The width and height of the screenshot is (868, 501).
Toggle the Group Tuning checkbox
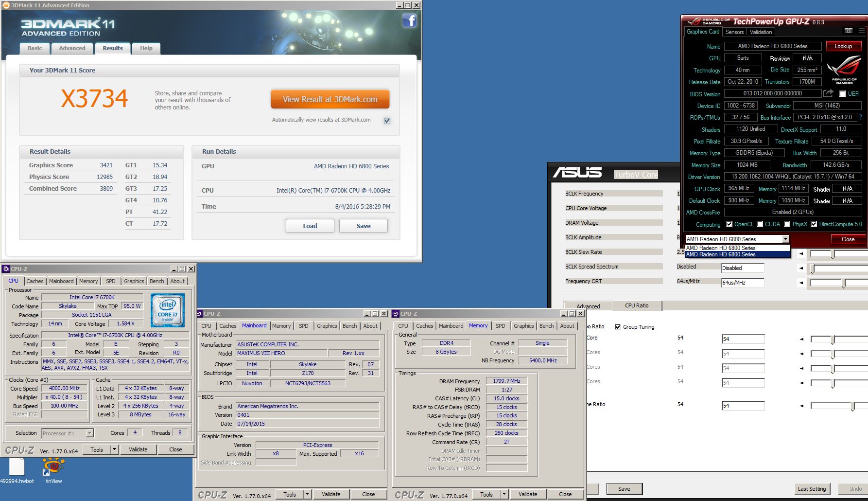618,327
